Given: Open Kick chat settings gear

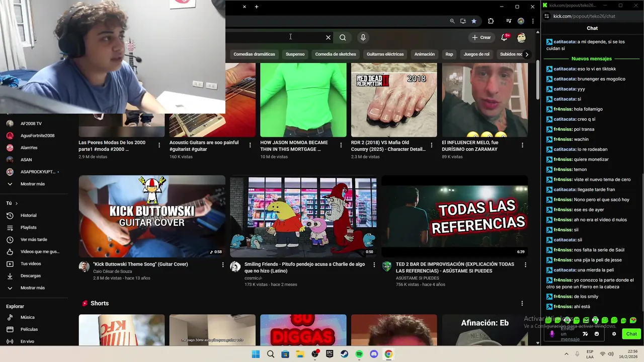Looking at the screenshot, I should click(x=614, y=334).
